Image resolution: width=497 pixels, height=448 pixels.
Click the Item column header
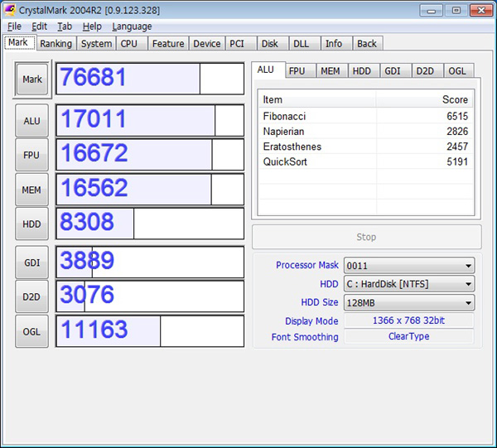click(317, 99)
